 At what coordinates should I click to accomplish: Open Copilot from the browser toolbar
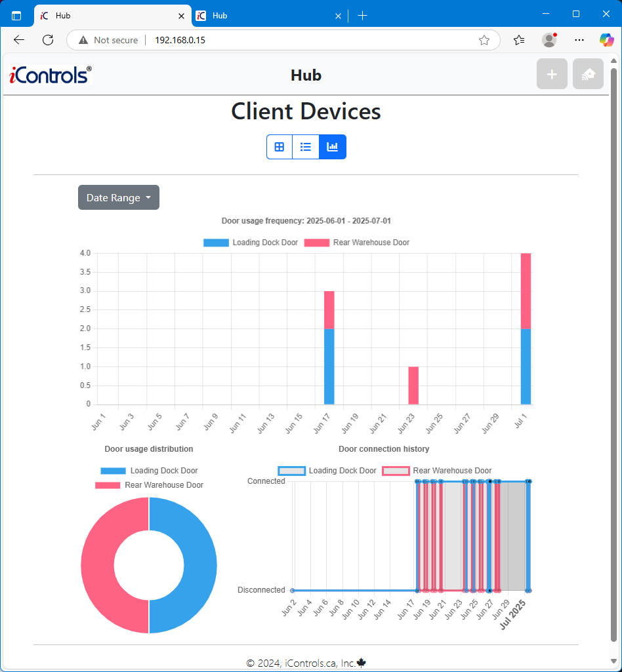point(606,40)
